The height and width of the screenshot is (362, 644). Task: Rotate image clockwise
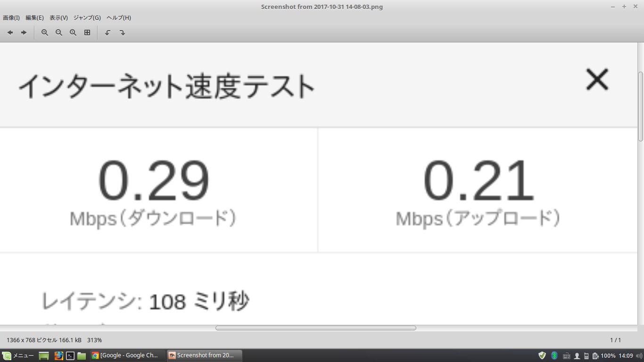122,33
